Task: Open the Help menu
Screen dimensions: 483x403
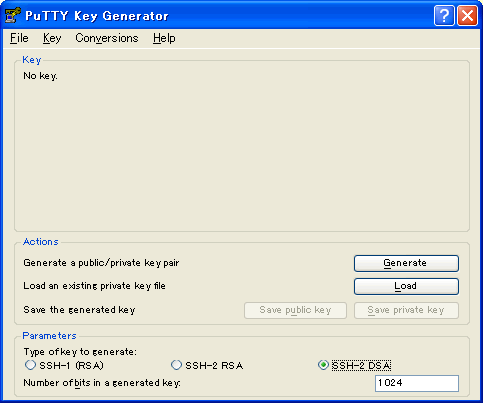Action: (164, 38)
